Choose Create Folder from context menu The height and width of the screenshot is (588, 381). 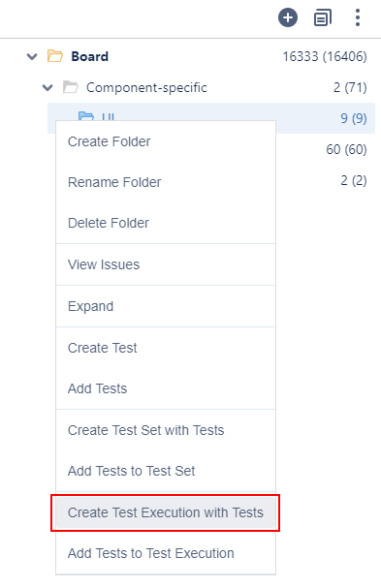click(166, 141)
